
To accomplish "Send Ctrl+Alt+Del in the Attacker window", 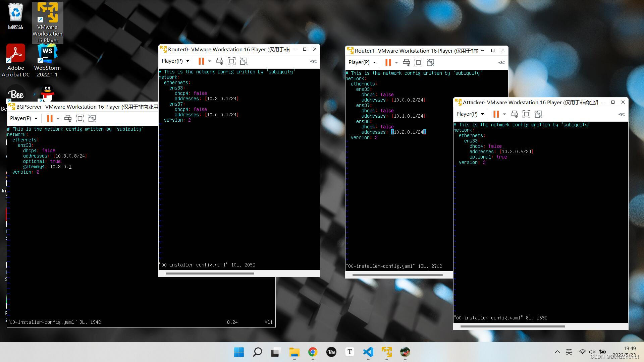I will pyautogui.click(x=514, y=114).
